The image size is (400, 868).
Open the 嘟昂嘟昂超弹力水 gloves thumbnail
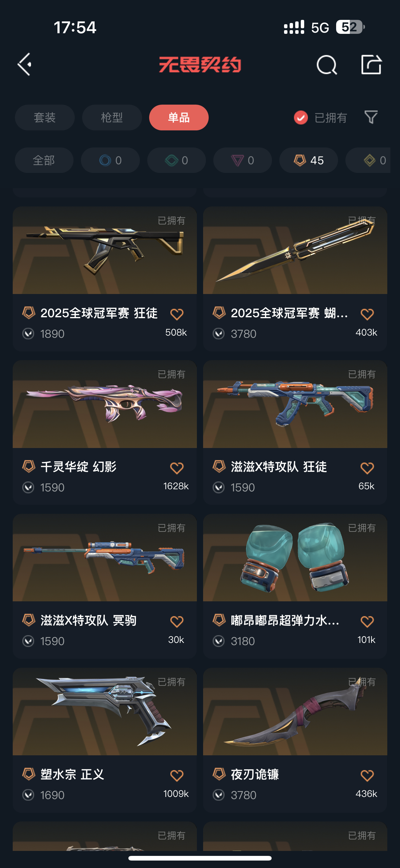pos(295,557)
